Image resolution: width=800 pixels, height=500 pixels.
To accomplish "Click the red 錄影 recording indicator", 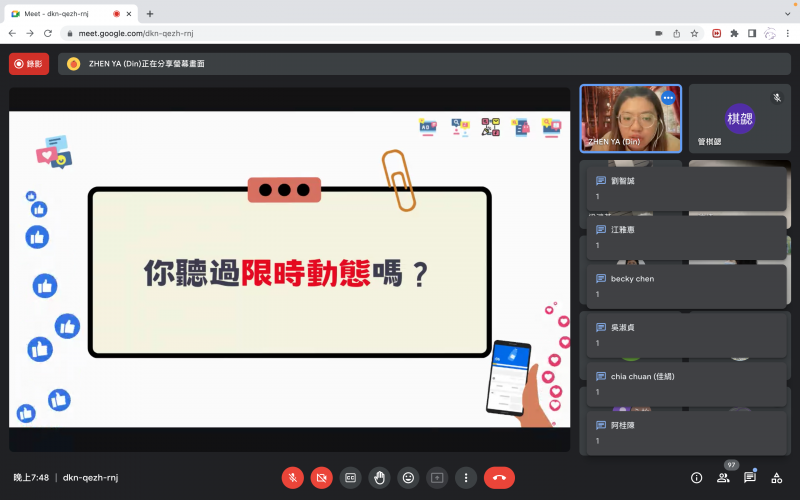I will (x=29, y=64).
